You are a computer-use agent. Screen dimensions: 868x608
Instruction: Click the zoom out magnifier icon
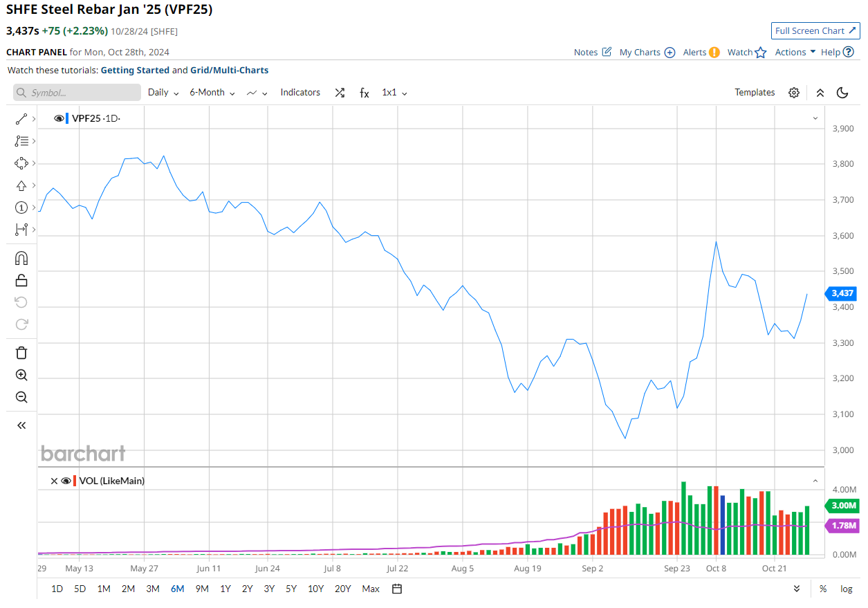point(21,397)
